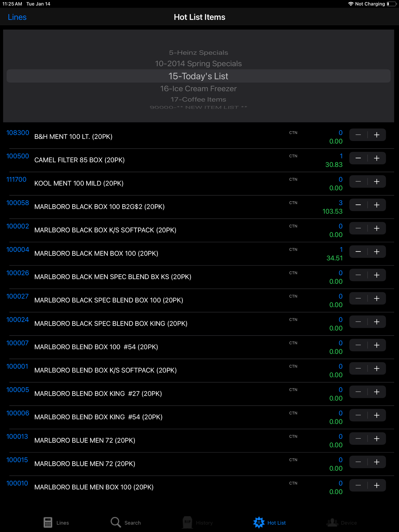Open the History tombstone icon
This screenshot has width=399, height=532.
tap(187, 522)
